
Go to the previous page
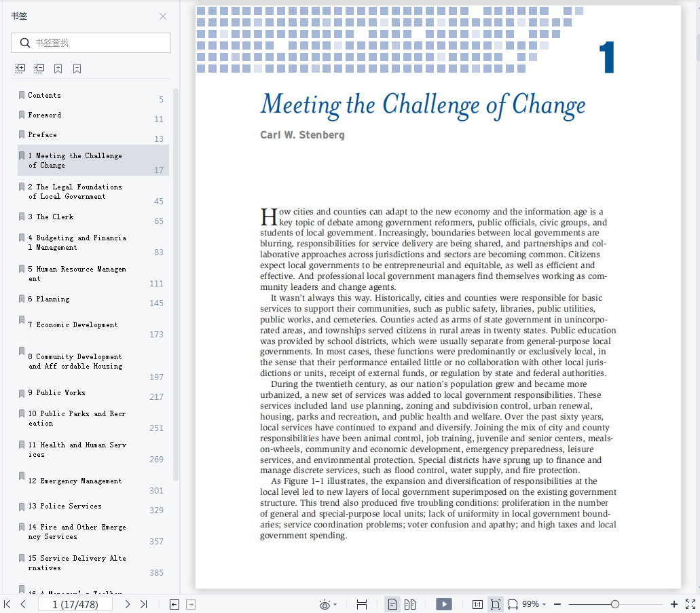[x=23, y=605]
